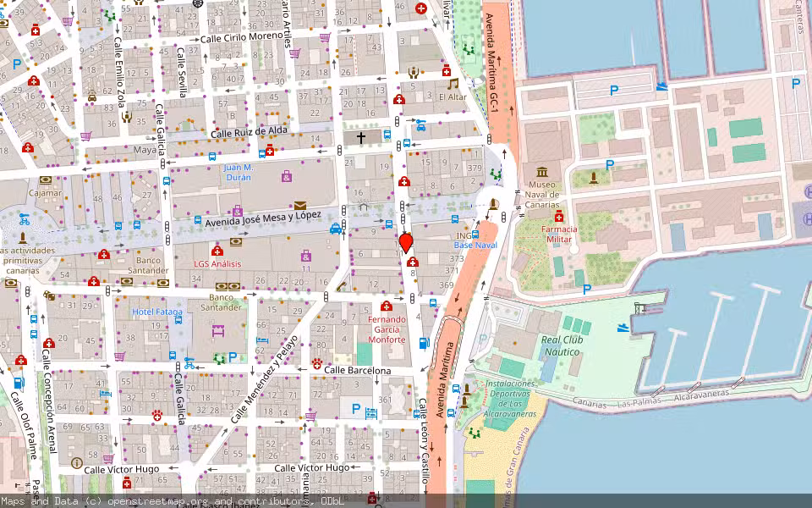Click the Museo Naval de Canarias label
This screenshot has height=508, width=812.
pyautogui.click(x=542, y=195)
